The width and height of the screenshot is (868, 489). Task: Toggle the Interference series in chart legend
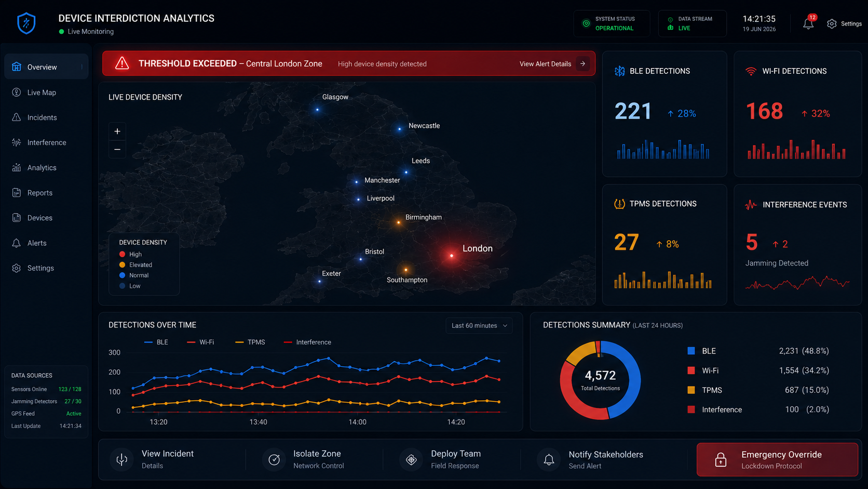[308, 342]
